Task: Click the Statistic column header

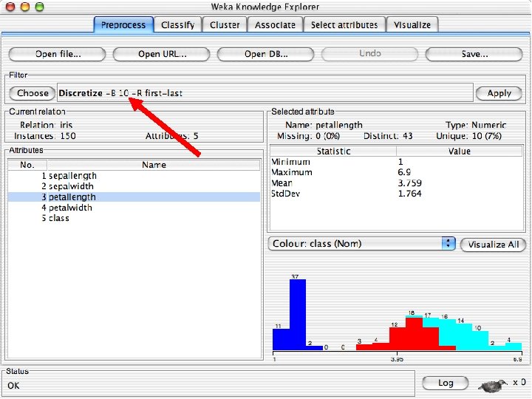Action: point(333,151)
